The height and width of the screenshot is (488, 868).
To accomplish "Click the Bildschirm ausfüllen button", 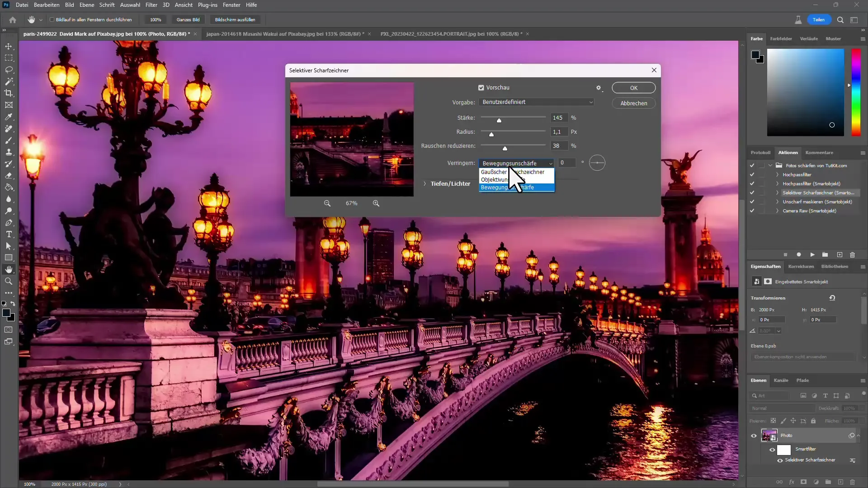I will point(235,19).
